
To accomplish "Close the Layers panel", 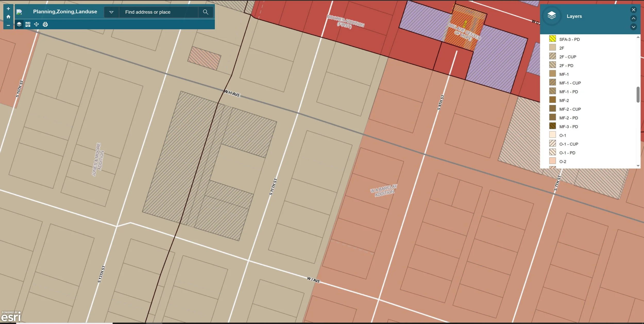I will tap(633, 10).
